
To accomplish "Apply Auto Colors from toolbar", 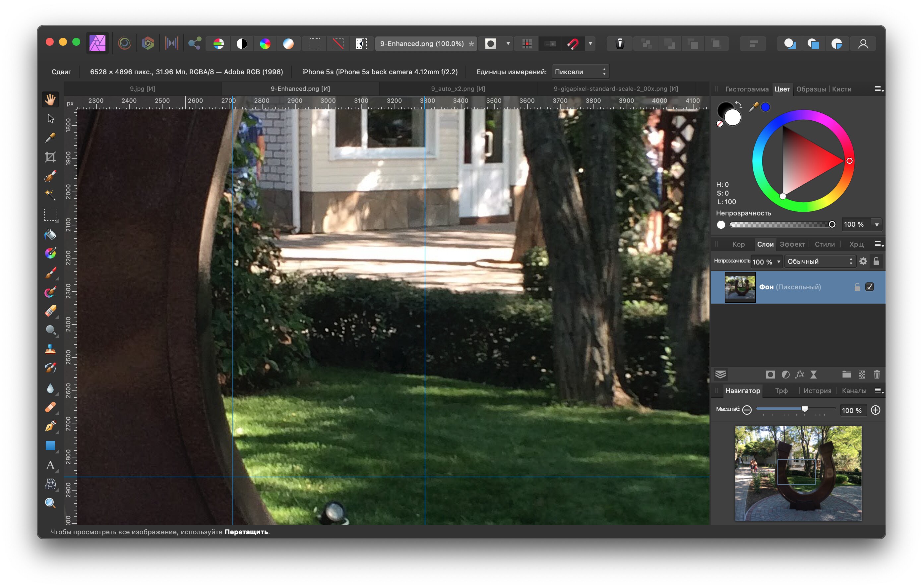I will pyautogui.click(x=265, y=44).
